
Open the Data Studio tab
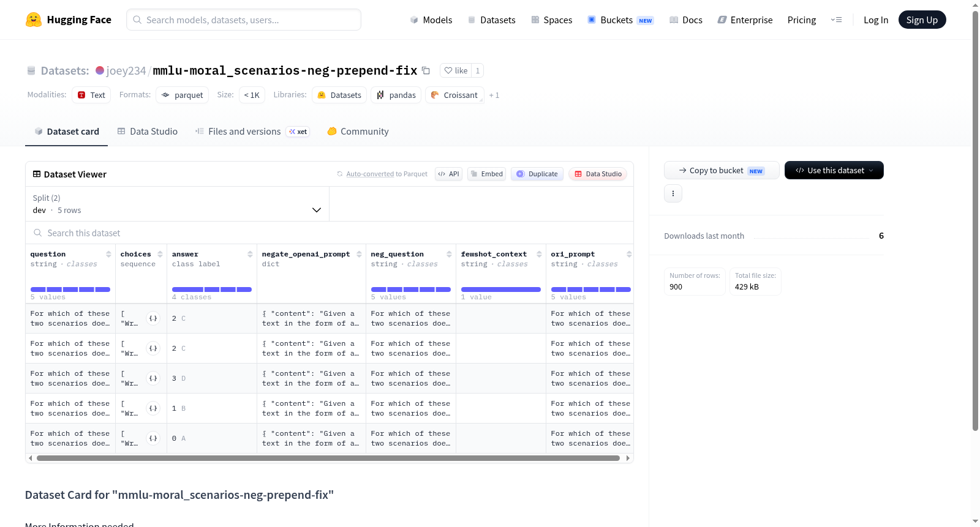pyautogui.click(x=148, y=132)
